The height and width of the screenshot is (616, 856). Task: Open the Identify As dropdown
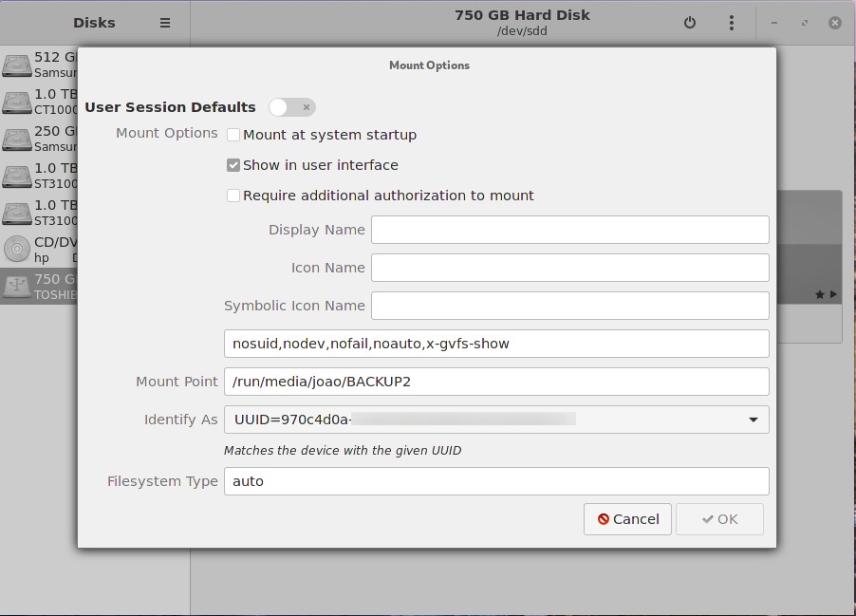click(496, 420)
